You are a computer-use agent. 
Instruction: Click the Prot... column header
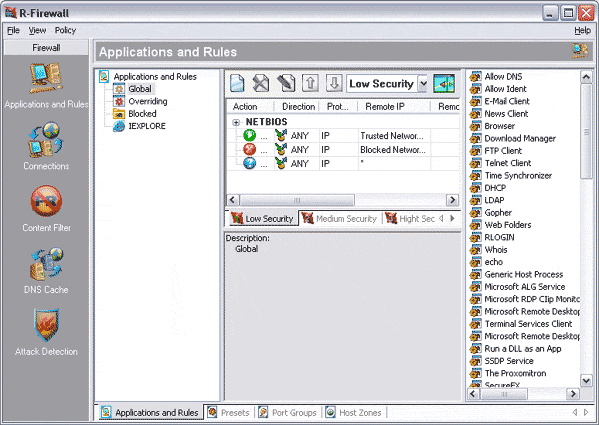point(338,107)
